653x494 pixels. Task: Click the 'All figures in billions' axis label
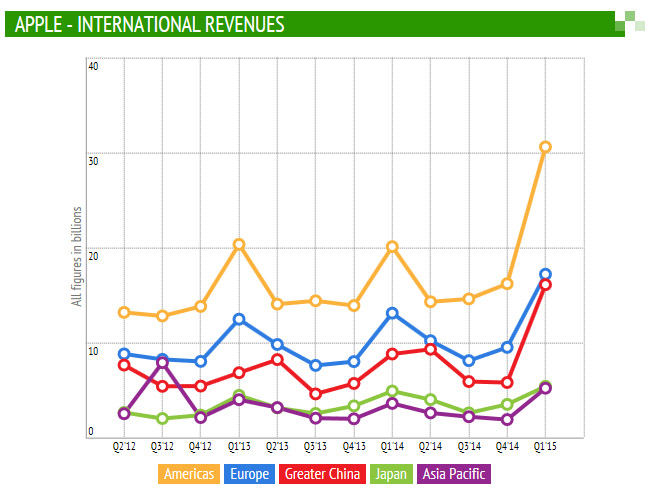point(76,257)
